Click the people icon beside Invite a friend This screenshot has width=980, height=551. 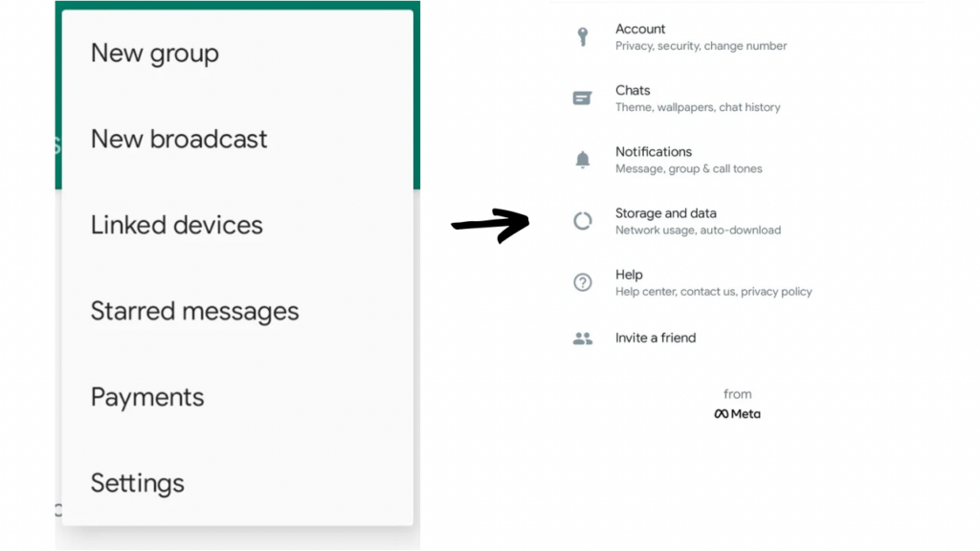[x=582, y=338]
